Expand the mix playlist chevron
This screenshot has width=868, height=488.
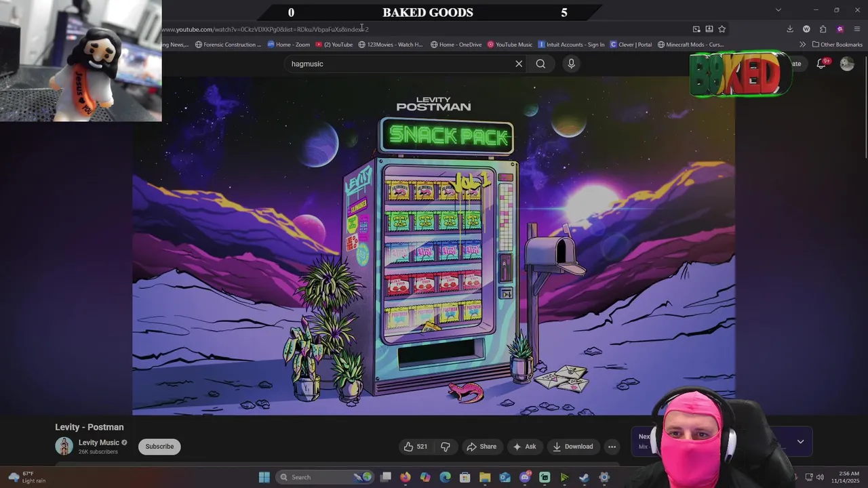(x=800, y=442)
